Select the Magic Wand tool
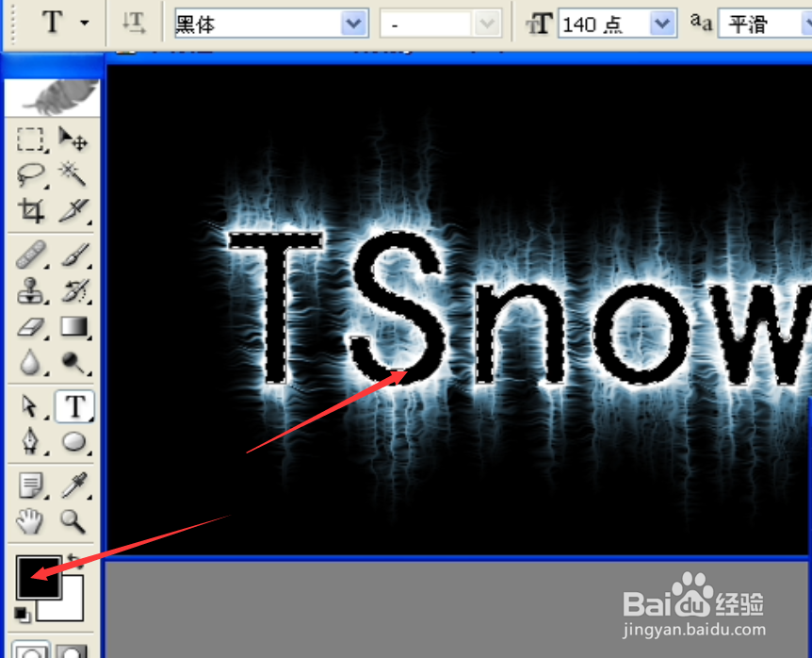Screen dimensions: 812x658 (x=73, y=174)
